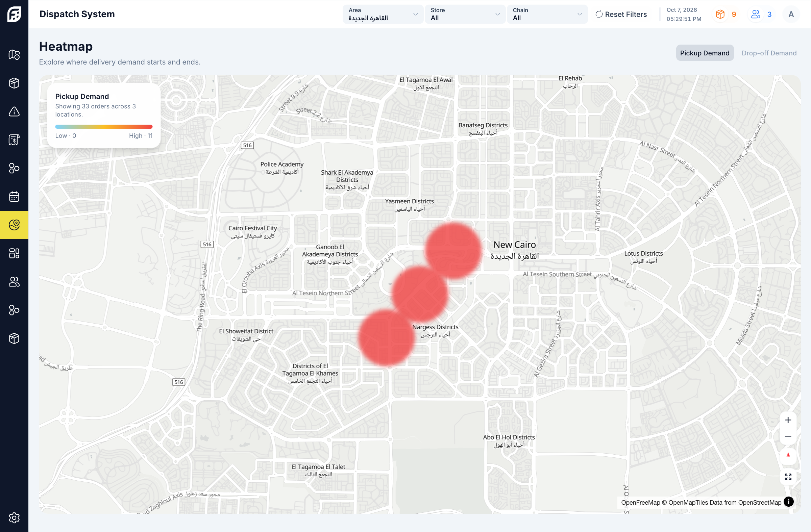Click the heat spot near New Cairo label
The width and height of the screenshot is (811, 532).
453,250
